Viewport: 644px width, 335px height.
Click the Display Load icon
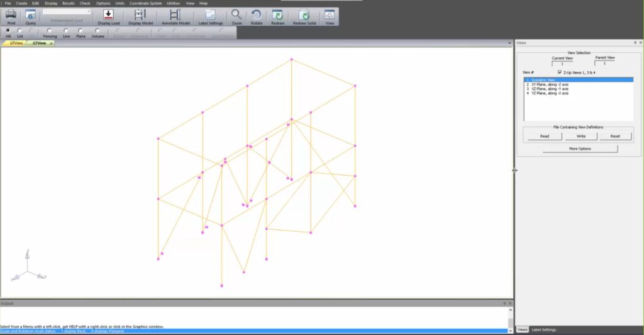coord(108,16)
